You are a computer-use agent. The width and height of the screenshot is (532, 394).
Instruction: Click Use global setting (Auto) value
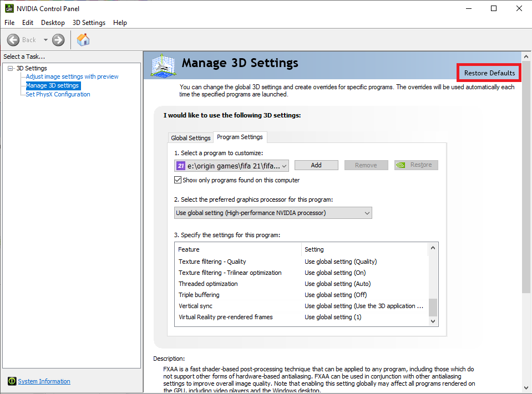(x=338, y=284)
